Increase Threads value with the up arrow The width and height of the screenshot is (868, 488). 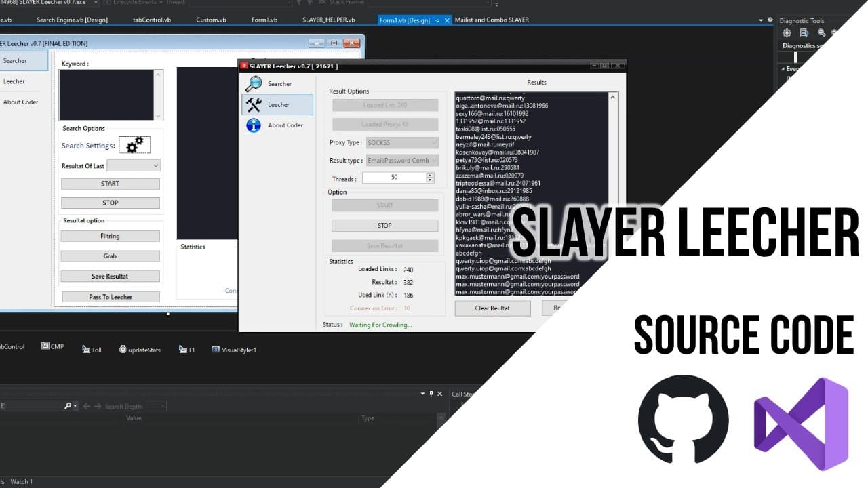click(430, 175)
